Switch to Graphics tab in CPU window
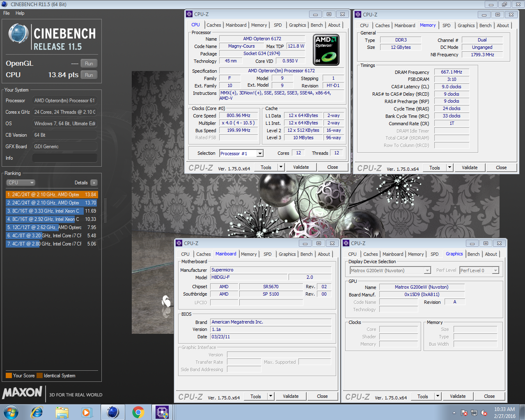The image size is (525, 420). point(298,25)
